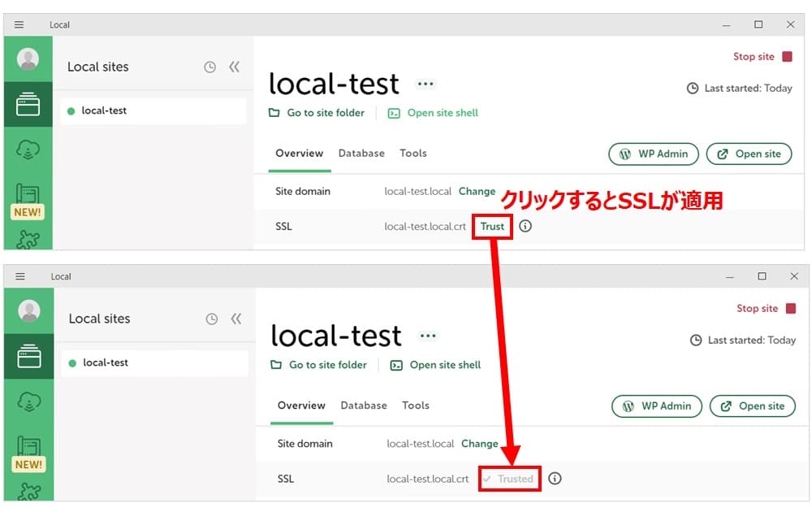Click WP Admin button in upper window
This screenshot has width=812, height=512.
coord(654,154)
